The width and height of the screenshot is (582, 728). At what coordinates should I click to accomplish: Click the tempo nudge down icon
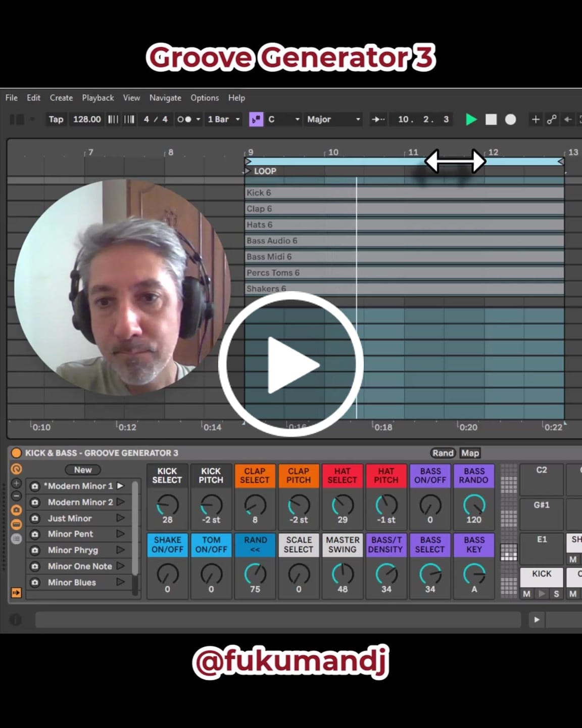(113, 119)
